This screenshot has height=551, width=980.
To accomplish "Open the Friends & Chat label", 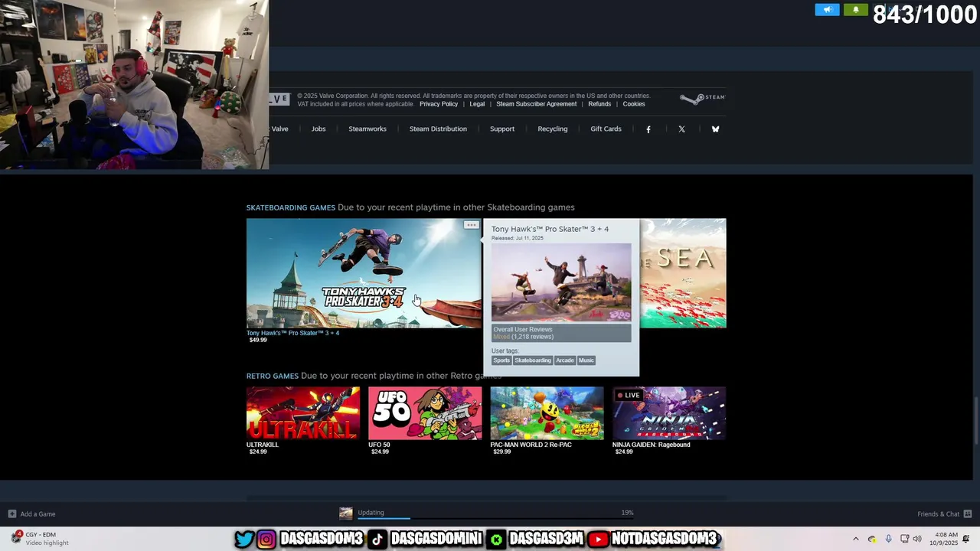I will (x=938, y=514).
